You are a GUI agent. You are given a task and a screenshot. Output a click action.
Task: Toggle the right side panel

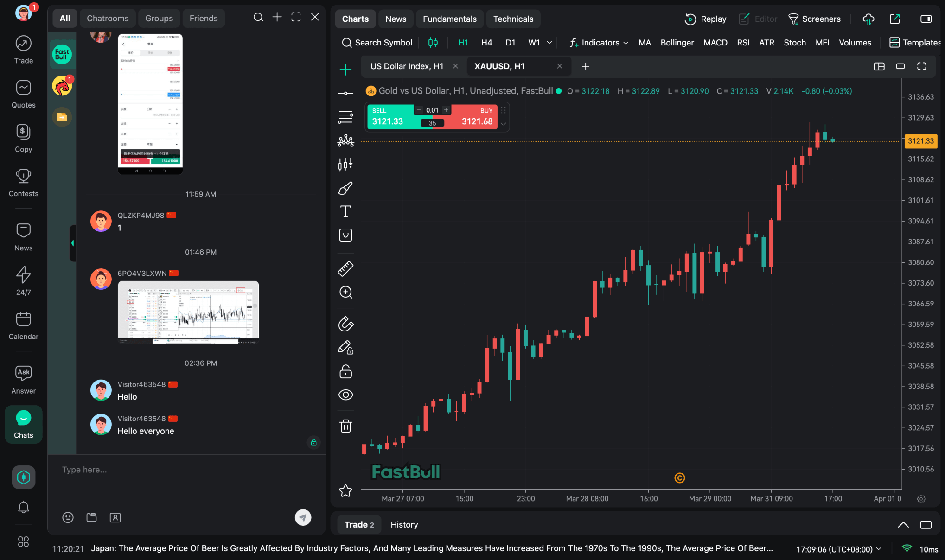[926, 19]
